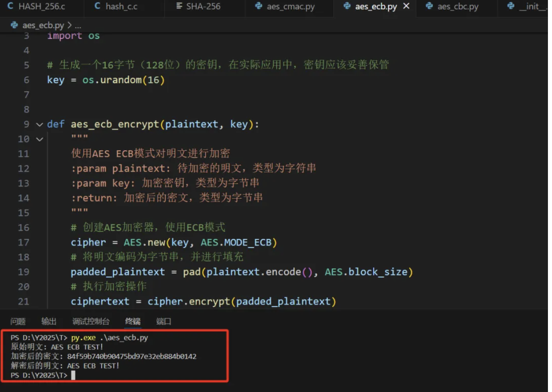Click the Python icon on aes_cbc.py tab
Image resolution: width=552 pixels, height=392 pixels.
(x=429, y=6)
